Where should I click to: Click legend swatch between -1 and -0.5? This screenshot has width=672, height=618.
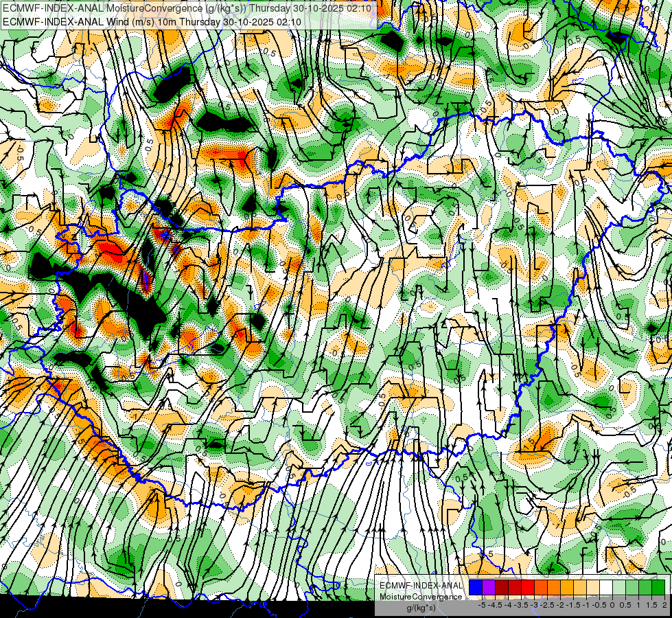[x=593, y=587]
